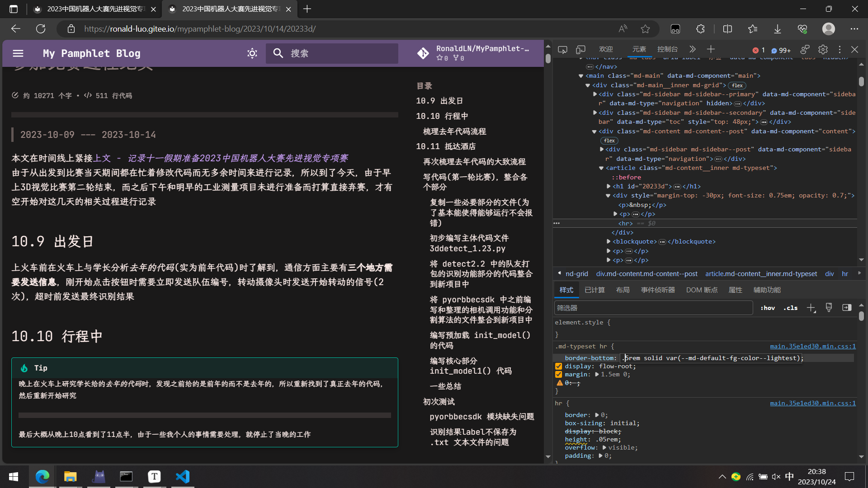This screenshot has width=868, height=488.
Task: Expand the blockquote element node
Action: pyautogui.click(x=609, y=242)
